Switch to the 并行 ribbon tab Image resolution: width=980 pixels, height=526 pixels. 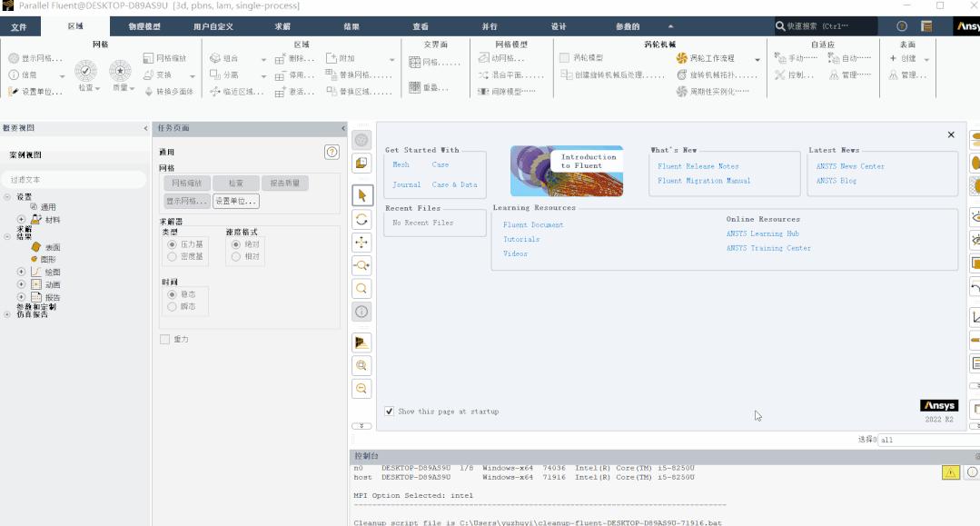(490, 27)
